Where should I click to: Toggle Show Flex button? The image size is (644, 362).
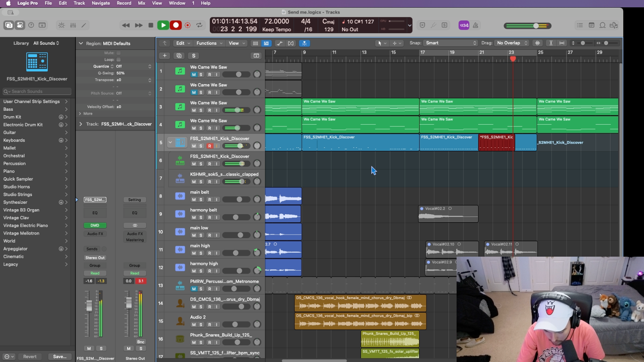pyautogui.click(x=291, y=43)
